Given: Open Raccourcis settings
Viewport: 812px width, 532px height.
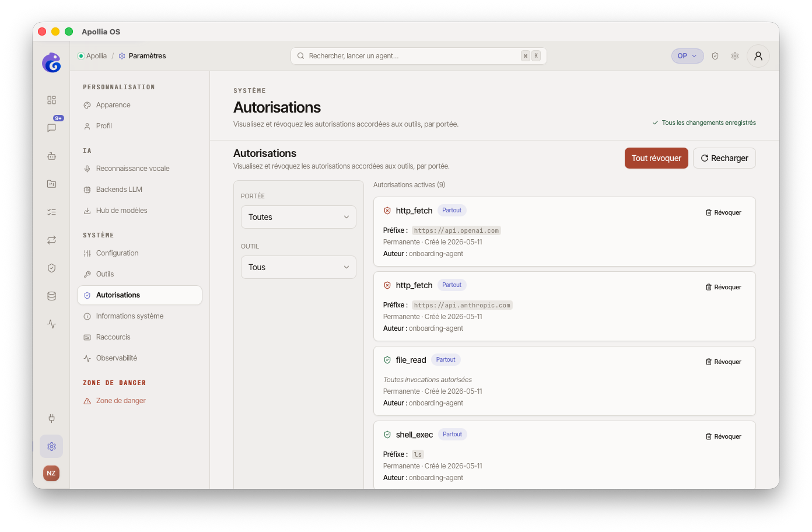Looking at the screenshot, I should (x=139, y=337).
